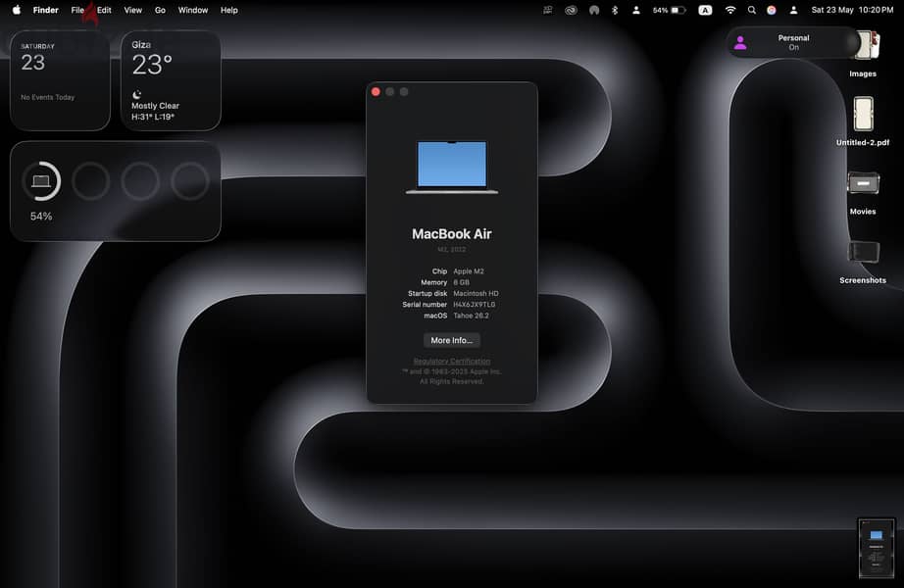Screen dimensions: 904x588
Task: Click the Macintosh HD startup disk value
Action: tap(476, 293)
